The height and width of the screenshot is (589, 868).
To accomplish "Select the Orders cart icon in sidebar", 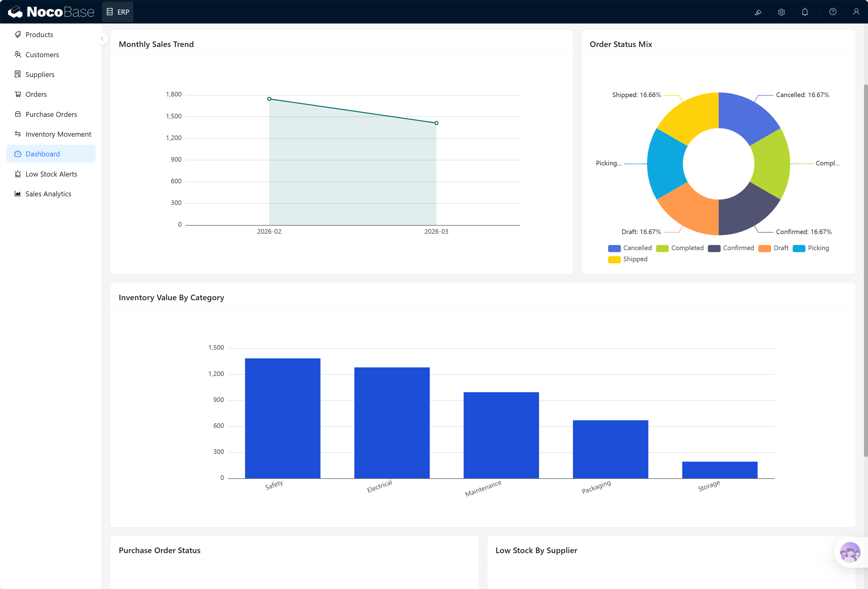I will [18, 94].
